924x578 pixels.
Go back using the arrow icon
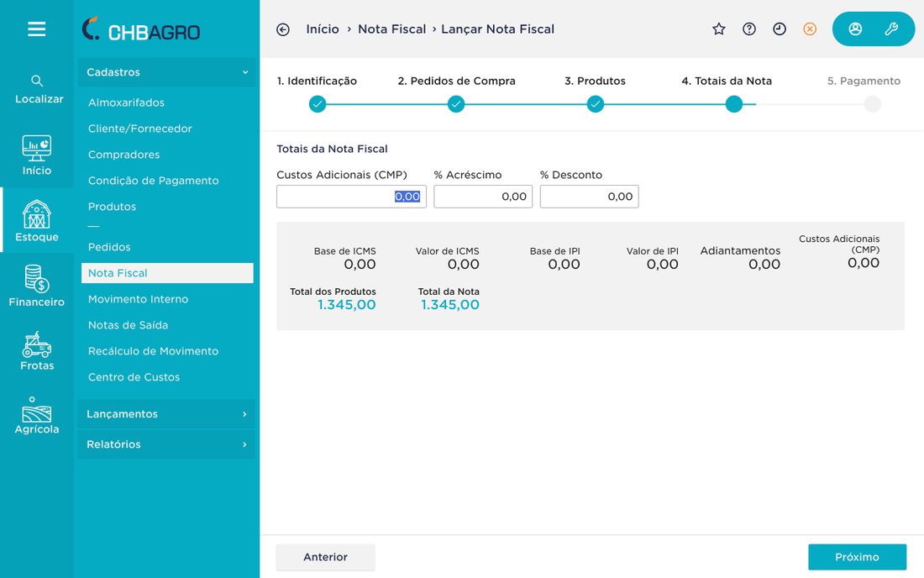click(283, 29)
